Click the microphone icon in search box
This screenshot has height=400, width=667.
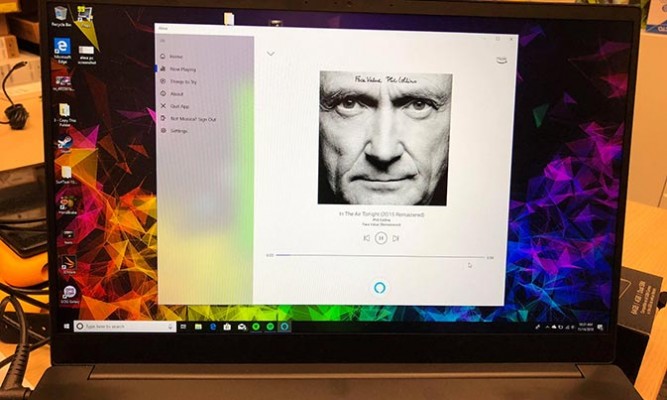[x=170, y=327]
